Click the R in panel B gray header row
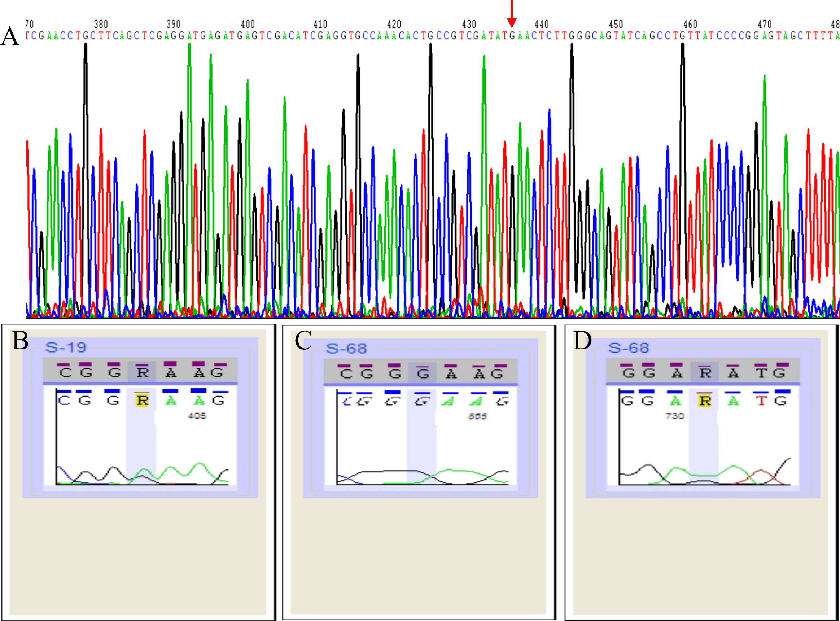 143,372
